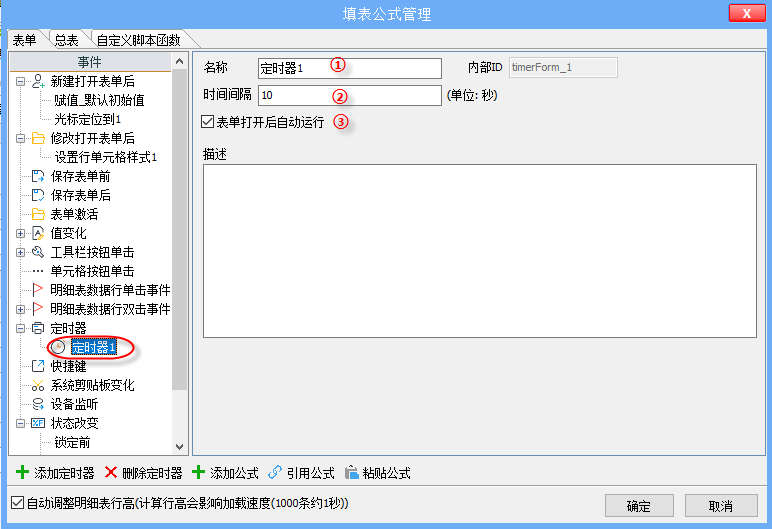Click the event tree scroll up arrow

coord(179,62)
